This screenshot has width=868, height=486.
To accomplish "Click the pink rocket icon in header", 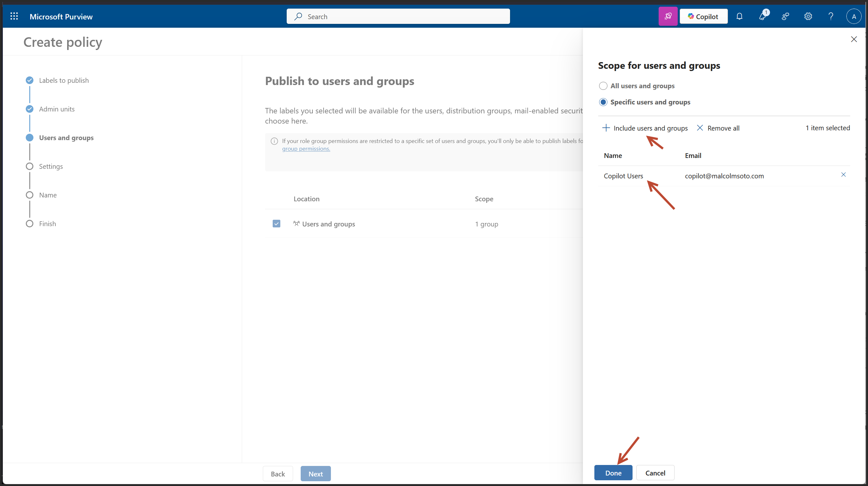I will pyautogui.click(x=668, y=16).
